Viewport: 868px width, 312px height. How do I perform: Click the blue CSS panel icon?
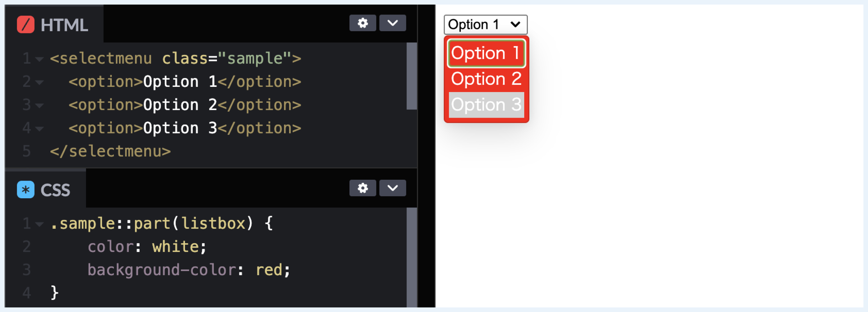(26, 189)
